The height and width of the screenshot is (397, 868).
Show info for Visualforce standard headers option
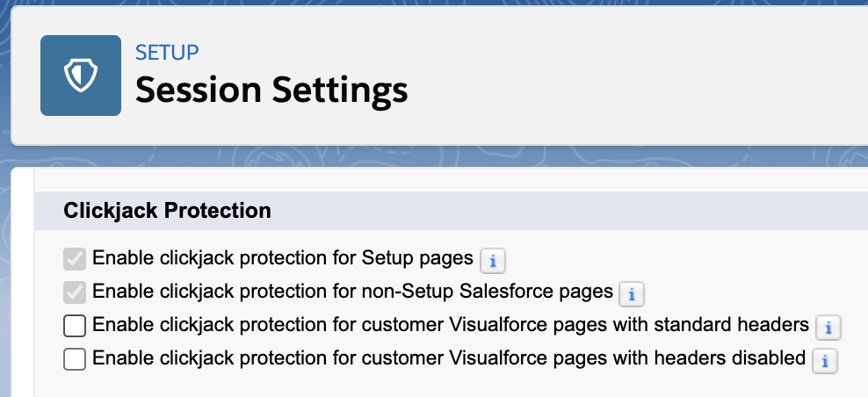[828, 328]
